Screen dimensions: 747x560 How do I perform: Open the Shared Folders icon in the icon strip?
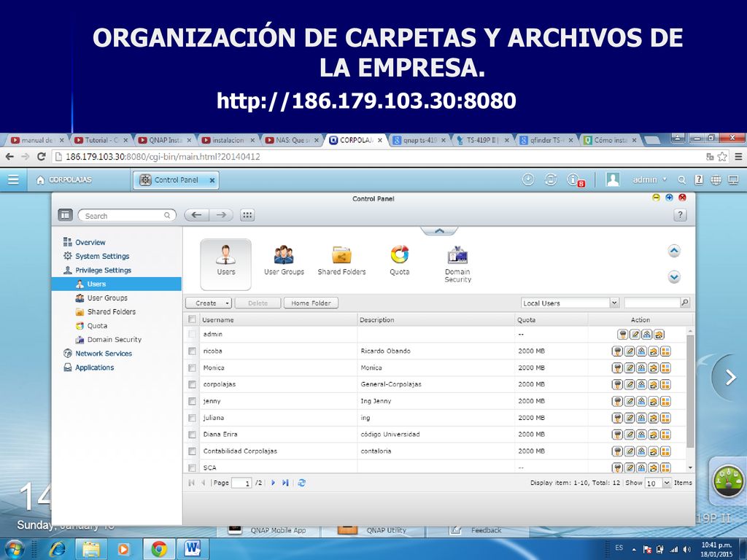341,260
